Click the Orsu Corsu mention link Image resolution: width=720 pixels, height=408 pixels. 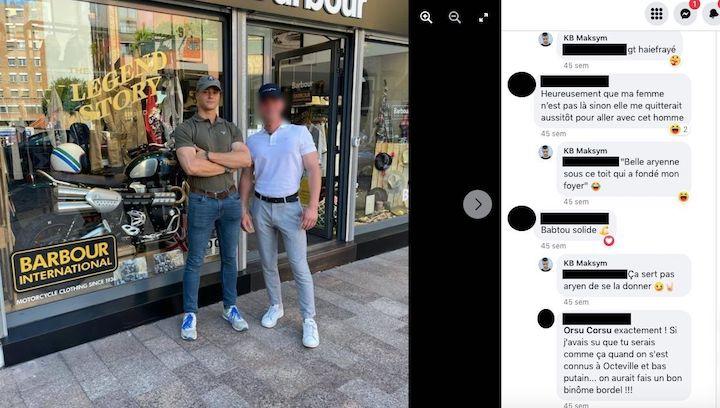(x=587, y=330)
